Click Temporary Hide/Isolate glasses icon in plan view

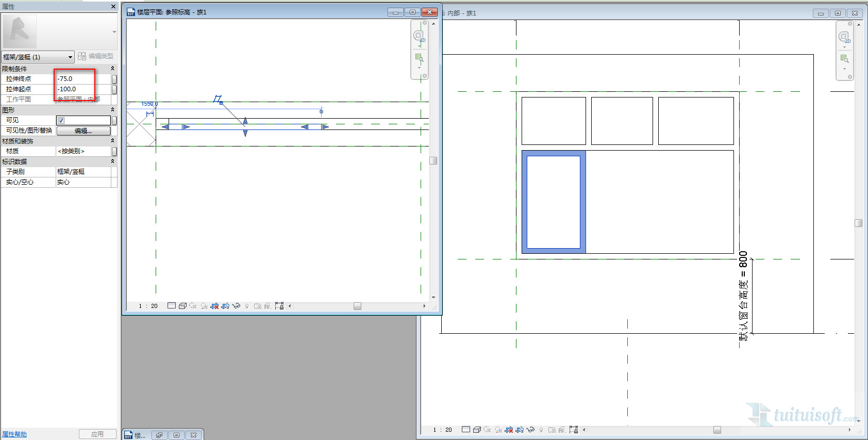pyautogui.click(x=236, y=306)
